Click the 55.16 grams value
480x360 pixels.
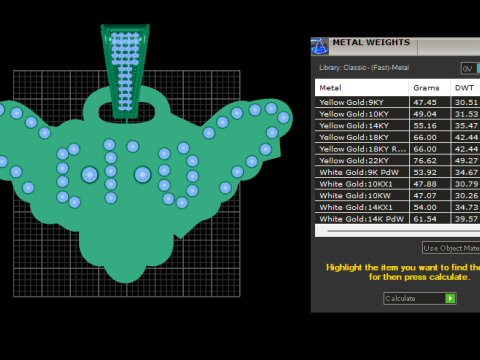point(425,126)
